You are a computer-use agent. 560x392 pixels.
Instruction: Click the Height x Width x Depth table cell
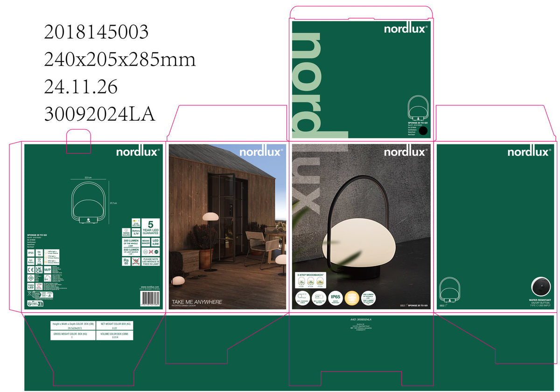point(73,326)
